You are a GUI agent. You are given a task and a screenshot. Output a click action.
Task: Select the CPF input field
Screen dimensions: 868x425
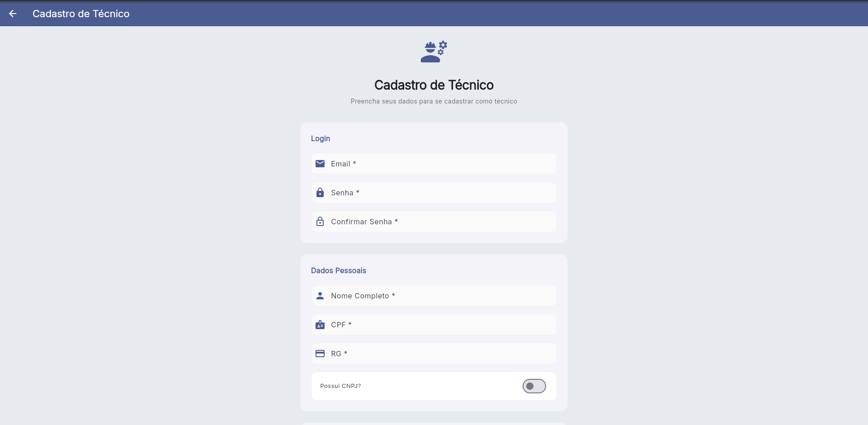point(433,325)
